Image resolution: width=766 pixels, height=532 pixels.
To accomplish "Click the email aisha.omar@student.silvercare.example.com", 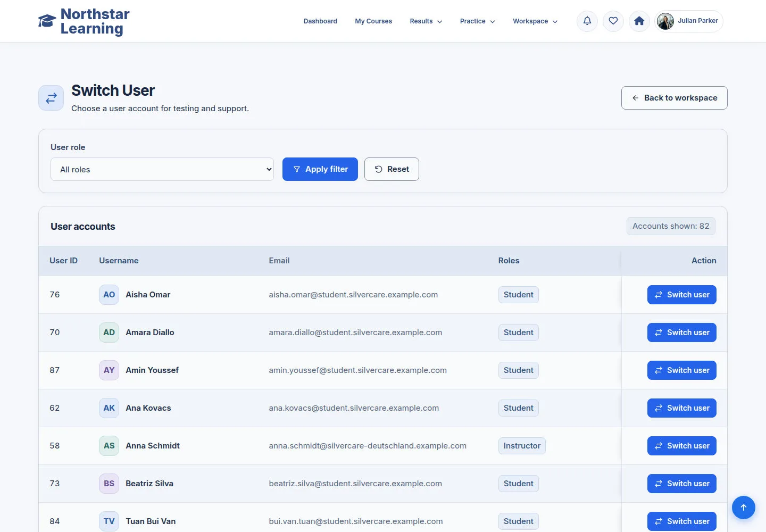I will [x=353, y=295].
